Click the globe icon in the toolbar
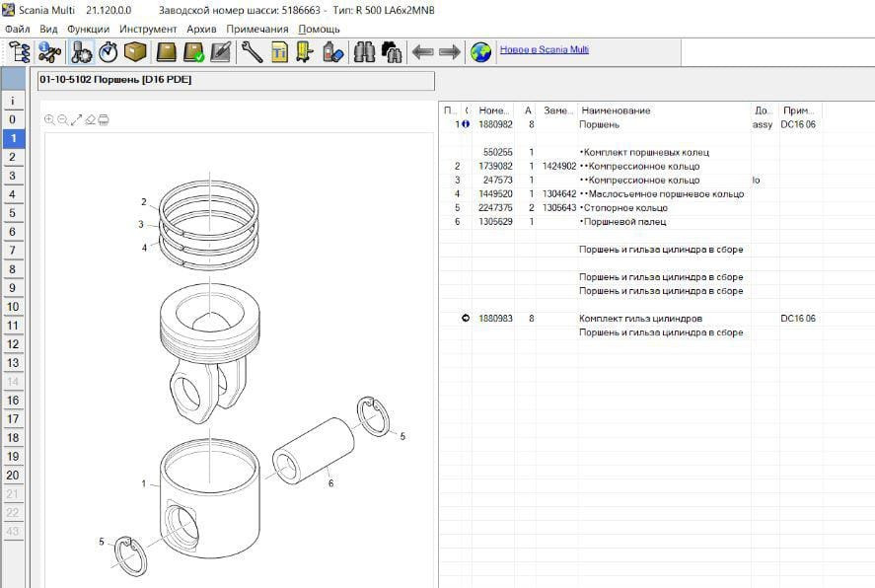 [480, 51]
